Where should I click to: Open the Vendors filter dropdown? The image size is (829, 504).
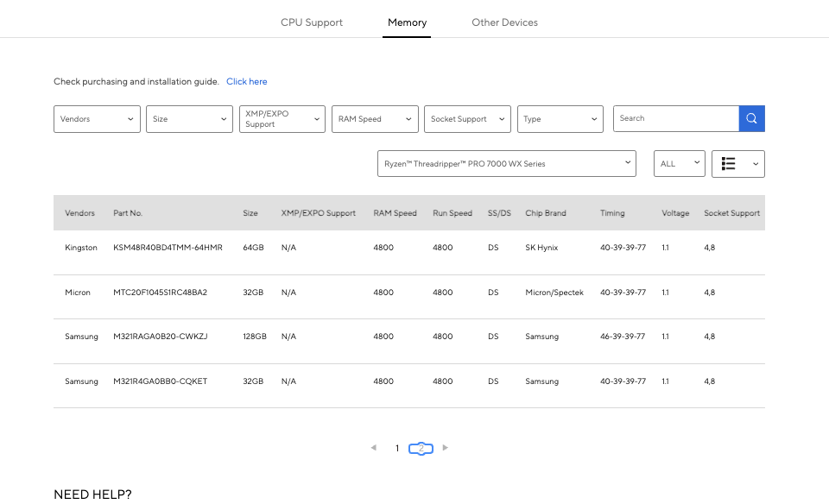pos(97,119)
